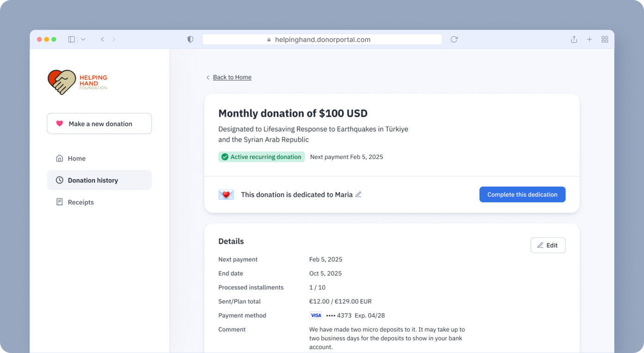Open the share icon in the browser toolbar

pos(574,39)
